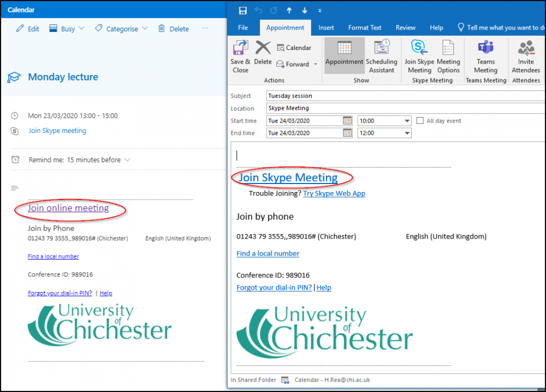Switch to the Appointment ribbon tab

(x=285, y=27)
